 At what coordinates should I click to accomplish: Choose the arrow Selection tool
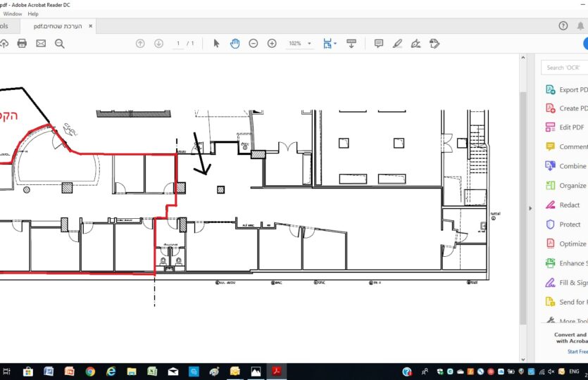pos(216,44)
